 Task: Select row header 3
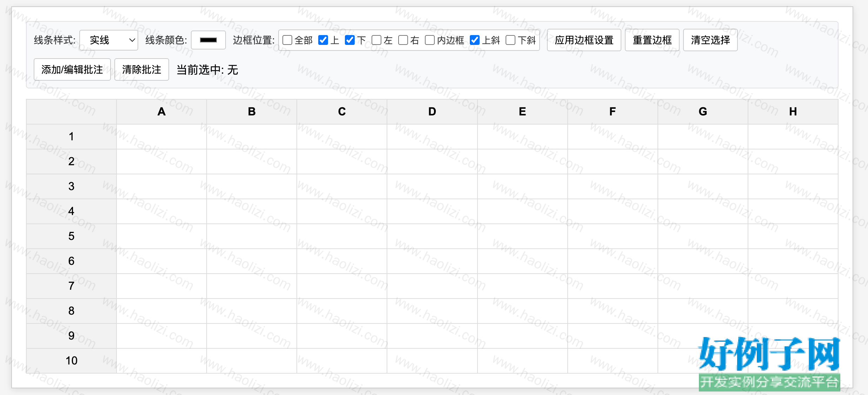click(x=72, y=186)
